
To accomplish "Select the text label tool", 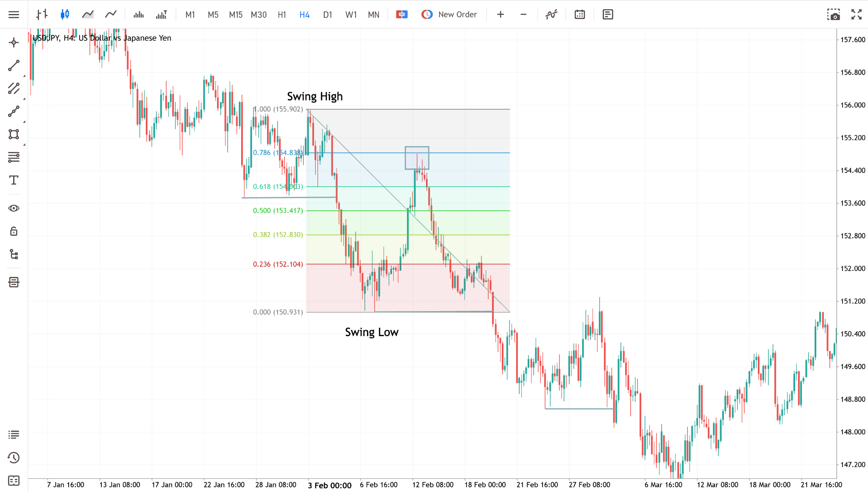I will click(x=14, y=180).
